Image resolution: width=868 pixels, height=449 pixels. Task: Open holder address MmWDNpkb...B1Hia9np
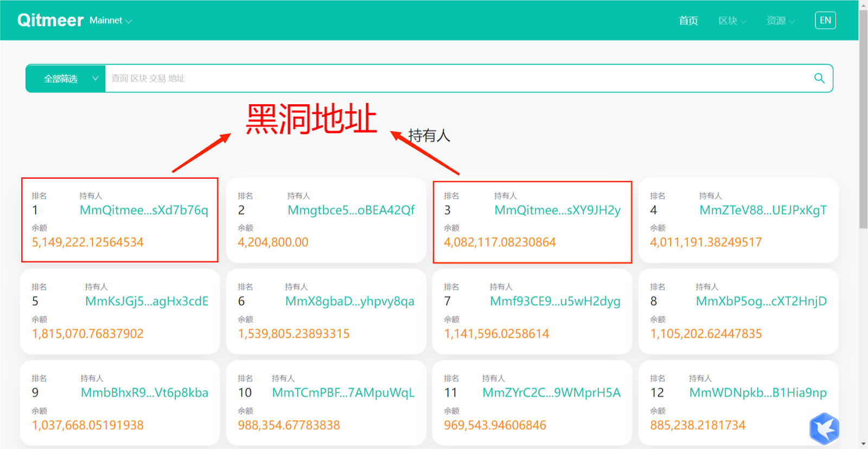[758, 393]
